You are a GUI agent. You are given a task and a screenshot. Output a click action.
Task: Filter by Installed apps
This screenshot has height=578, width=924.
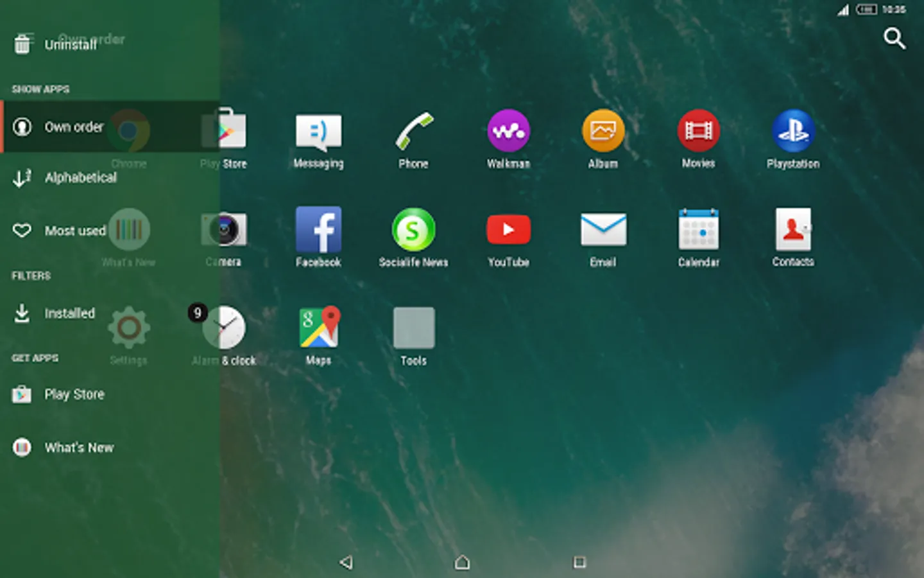[110, 313]
